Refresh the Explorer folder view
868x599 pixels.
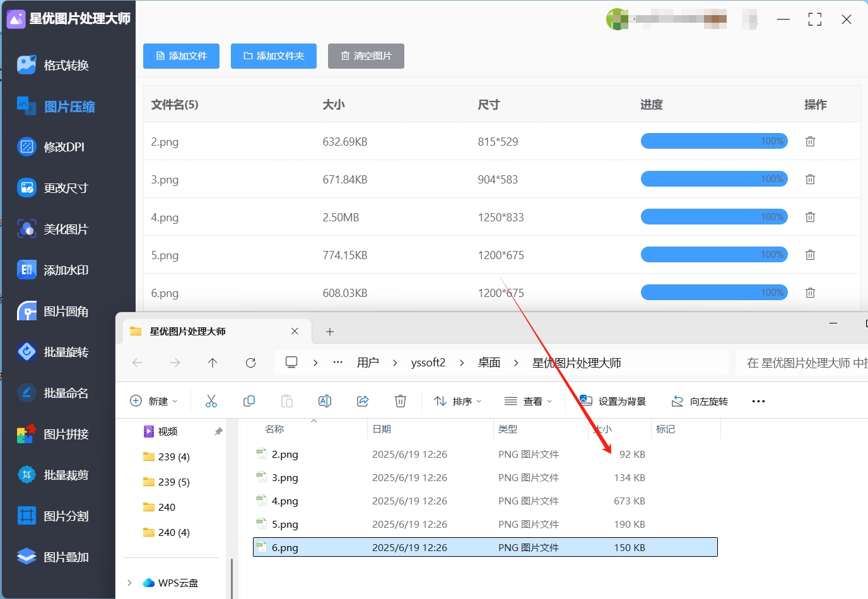(250, 363)
